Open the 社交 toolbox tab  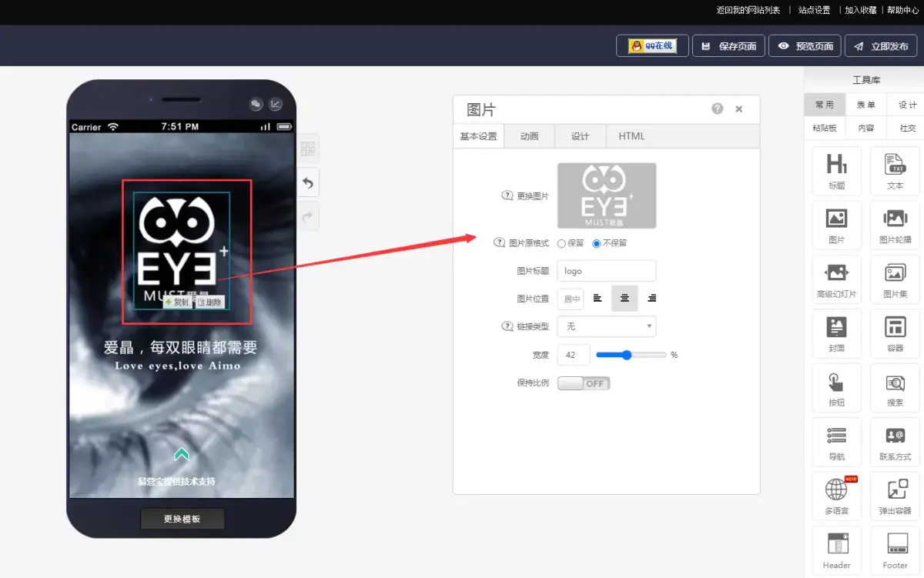coord(908,128)
